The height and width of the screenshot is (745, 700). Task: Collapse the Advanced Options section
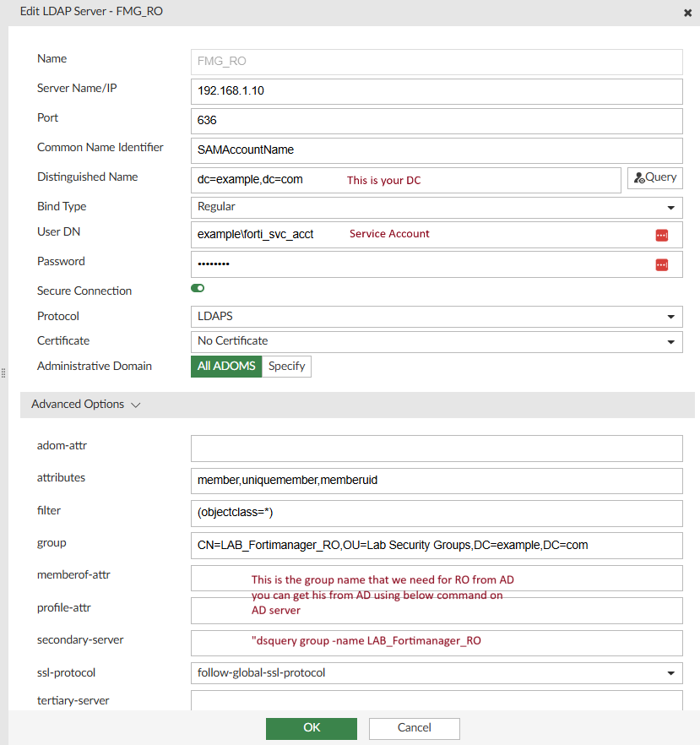coord(357,405)
